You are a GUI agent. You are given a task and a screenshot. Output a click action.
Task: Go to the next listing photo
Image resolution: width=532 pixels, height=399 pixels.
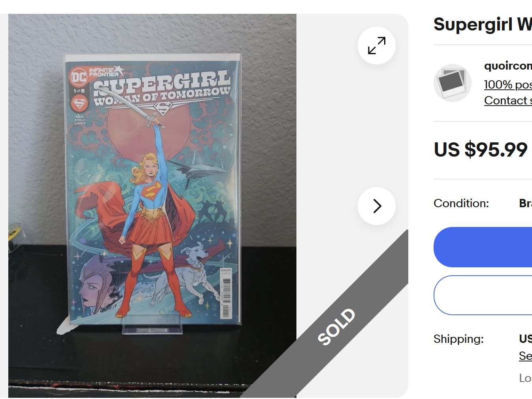pos(376,206)
